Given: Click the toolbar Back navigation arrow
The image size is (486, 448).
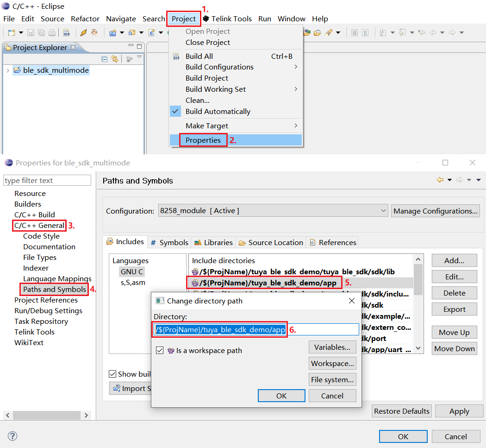Looking at the screenshot, I should [x=433, y=32].
